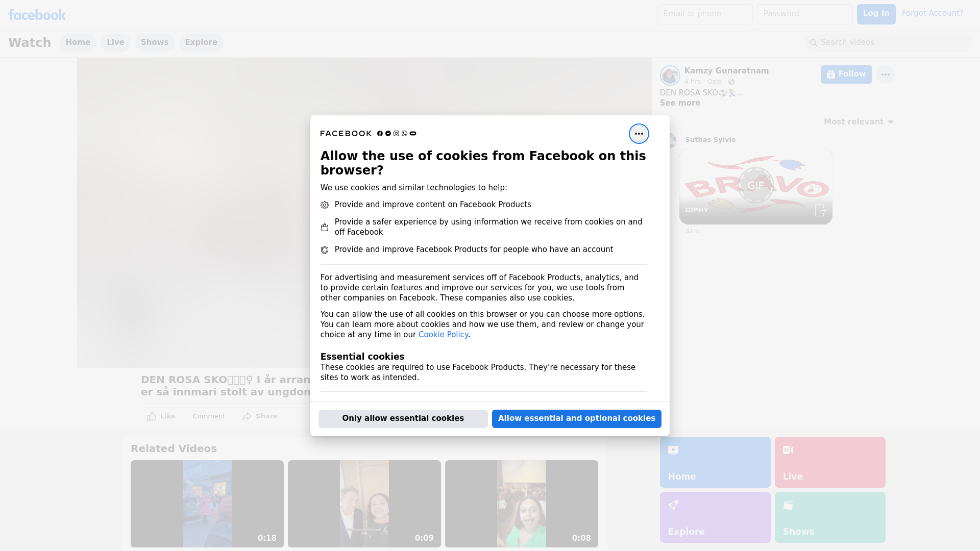The height and width of the screenshot is (551, 980).
Task: Open the Explore tile with the rocket icon
Action: [715, 517]
